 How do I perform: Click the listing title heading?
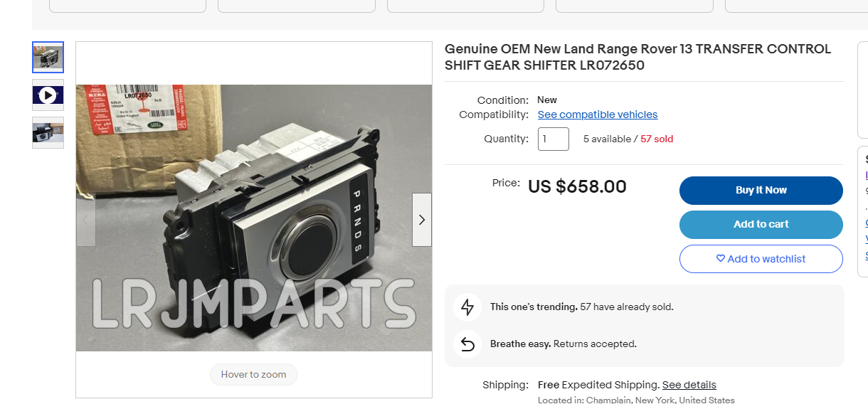coord(637,57)
